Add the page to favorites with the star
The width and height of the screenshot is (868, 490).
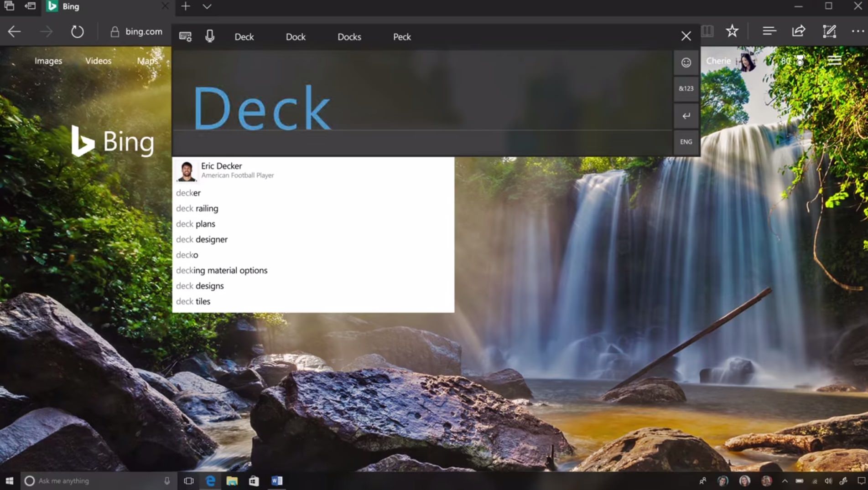point(732,31)
